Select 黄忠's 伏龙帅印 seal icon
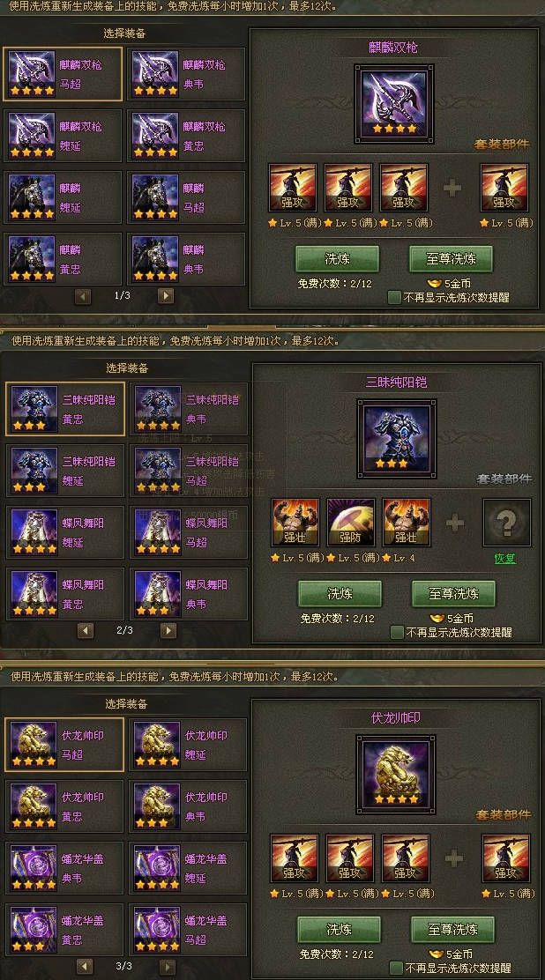Screen dimensions: 545x980 (x=34, y=806)
